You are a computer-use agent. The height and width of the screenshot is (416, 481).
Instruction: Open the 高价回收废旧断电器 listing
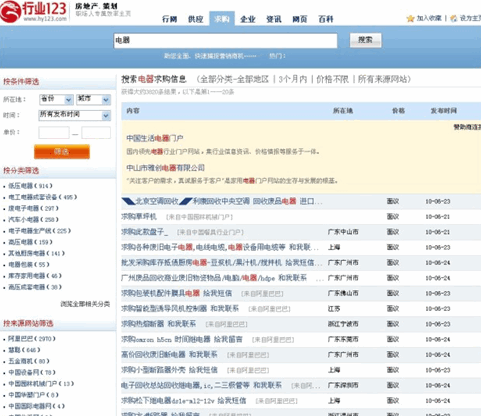point(169,355)
